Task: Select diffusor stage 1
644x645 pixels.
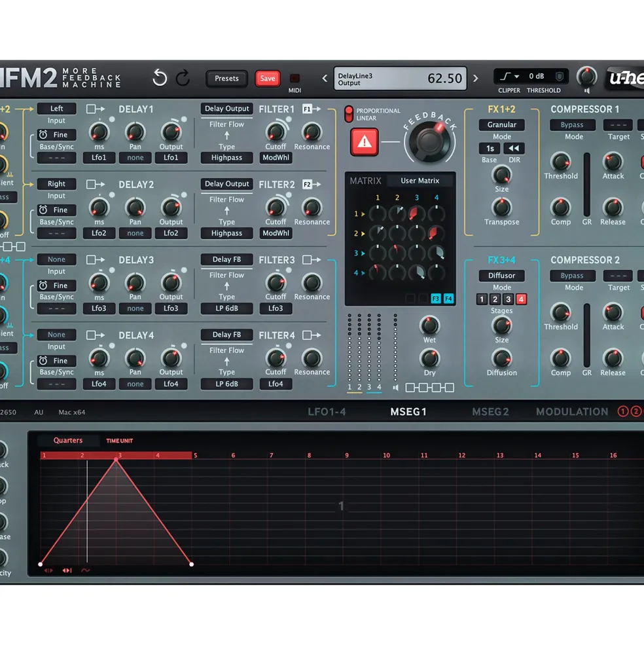Action: point(482,299)
